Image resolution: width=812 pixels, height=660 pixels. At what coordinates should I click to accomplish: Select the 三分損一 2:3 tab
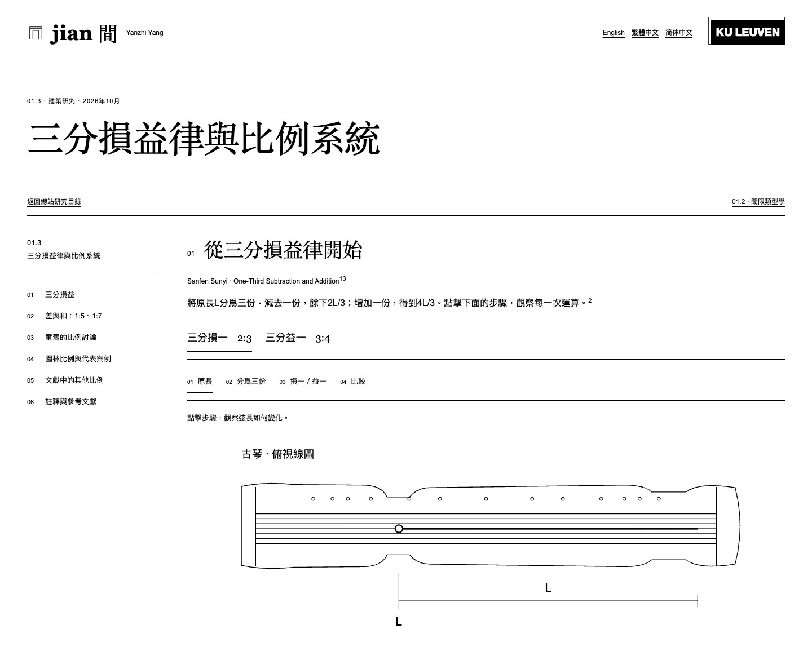coord(219,338)
